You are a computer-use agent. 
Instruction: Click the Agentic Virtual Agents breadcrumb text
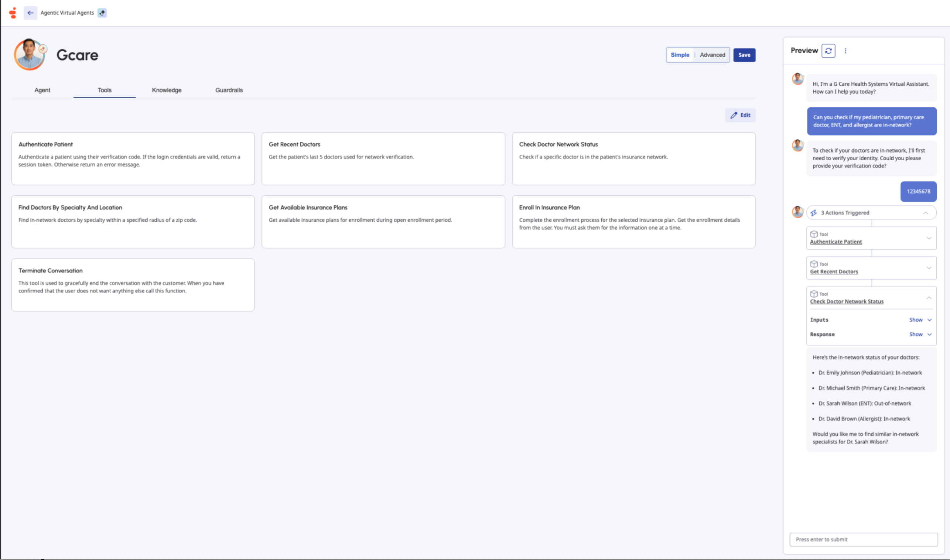[67, 13]
